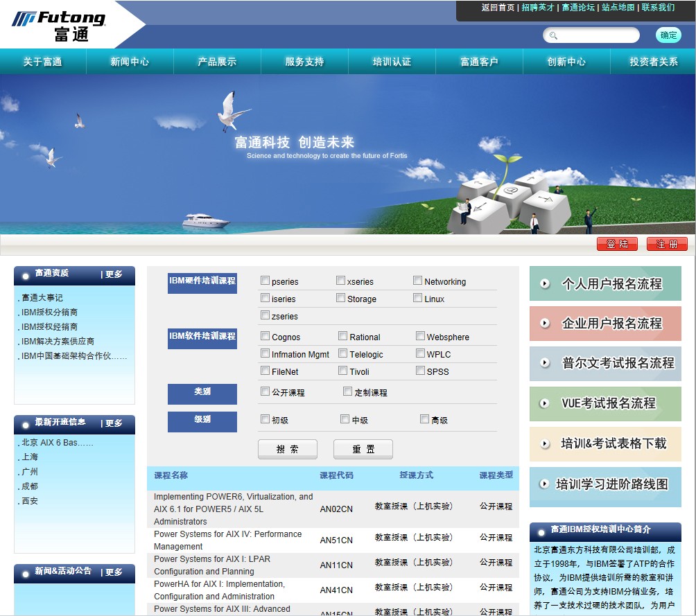
Task: Click the 注册 register button
Action: [x=667, y=244]
